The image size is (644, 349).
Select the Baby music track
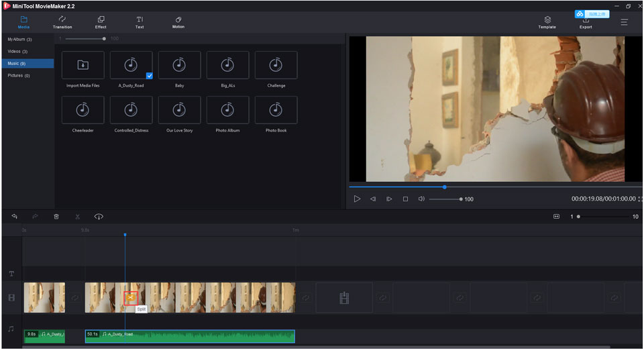click(179, 65)
